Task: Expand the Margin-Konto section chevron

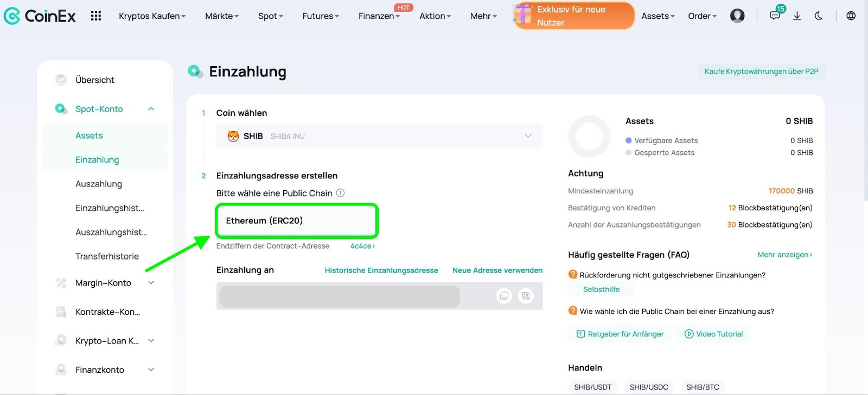Action: pos(151,283)
